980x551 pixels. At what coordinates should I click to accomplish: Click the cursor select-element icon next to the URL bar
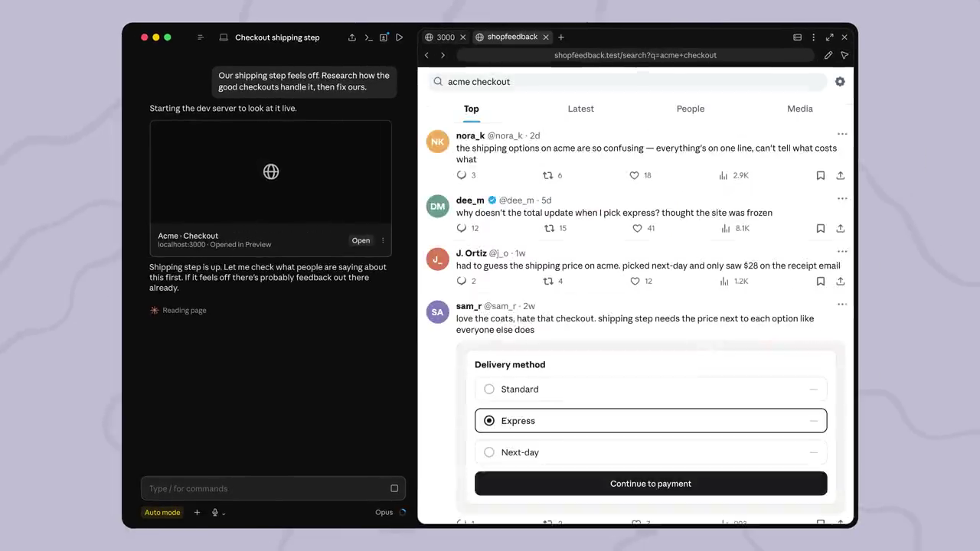[844, 55]
